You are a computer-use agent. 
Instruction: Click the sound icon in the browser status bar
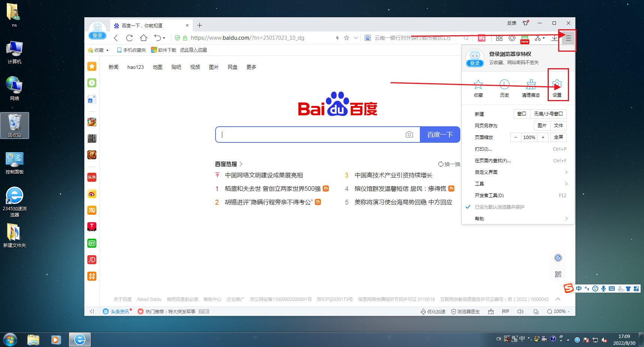[x=520, y=311]
